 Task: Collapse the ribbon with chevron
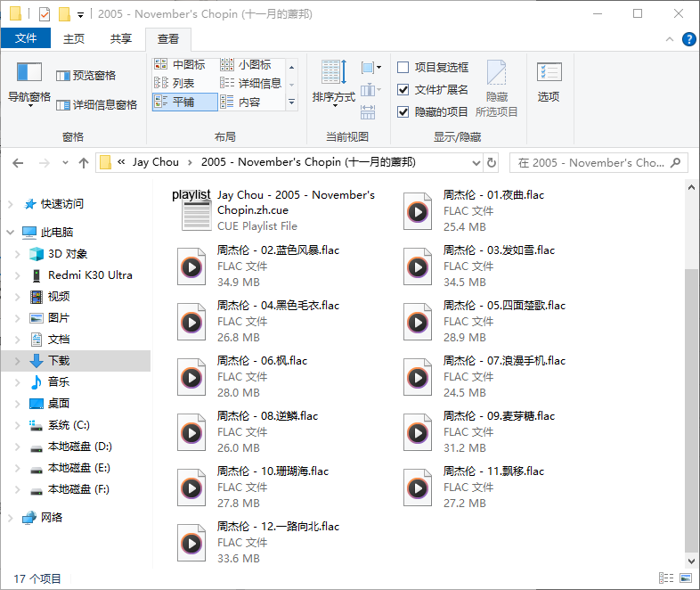click(x=670, y=39)
